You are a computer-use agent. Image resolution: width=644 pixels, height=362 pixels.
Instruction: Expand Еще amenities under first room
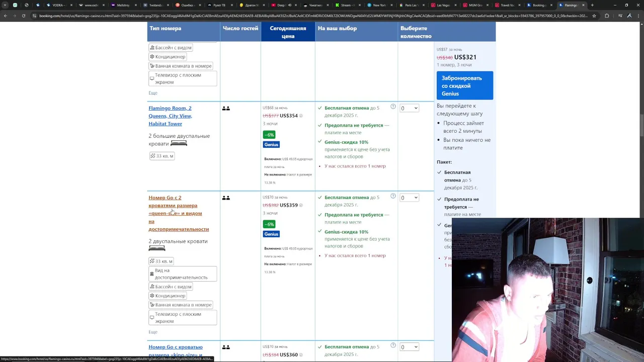[x=153, y=93]
